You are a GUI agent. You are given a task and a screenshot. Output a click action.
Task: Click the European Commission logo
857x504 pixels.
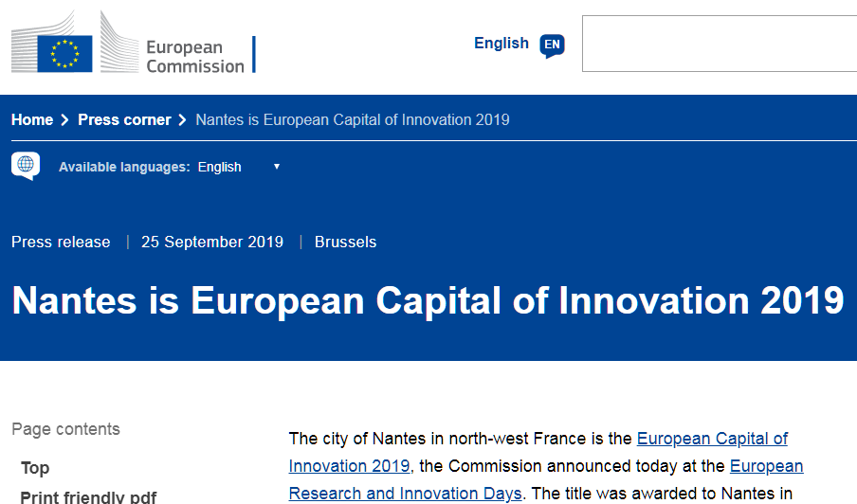pos(134,43)
